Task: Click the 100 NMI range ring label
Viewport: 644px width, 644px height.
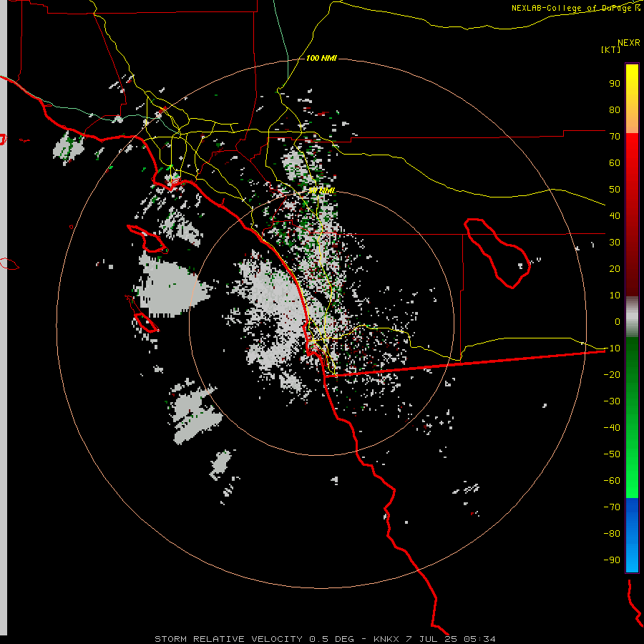Action: (x=321, y=58)
